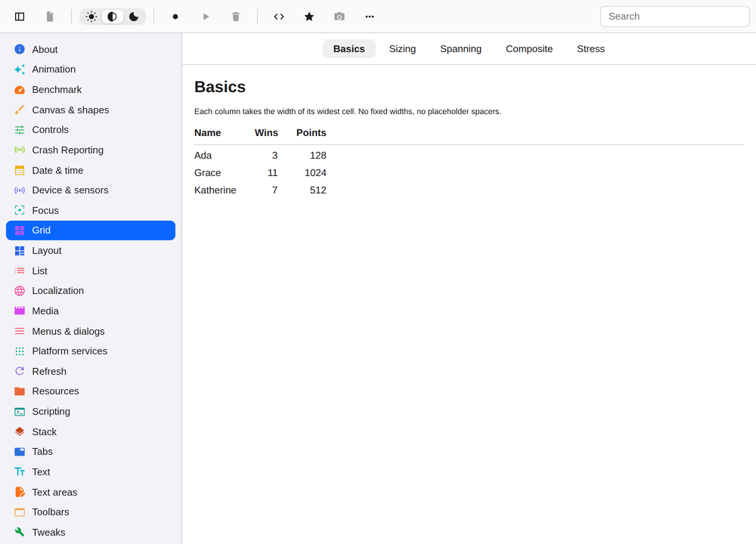This screenshot has height=544, width=756.
Task: Click the Wins column header
Action: pos(266,133)
